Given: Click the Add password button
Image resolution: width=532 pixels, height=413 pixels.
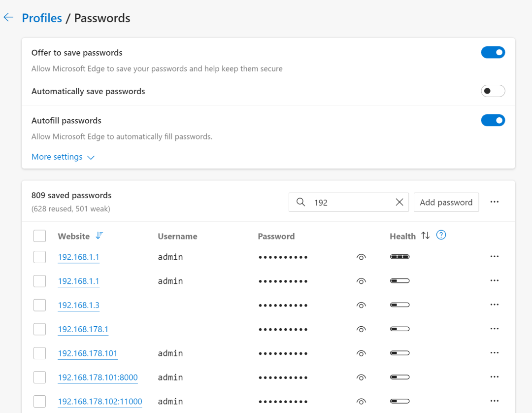Looking at the screenshot, I should (x=446, y=202).
